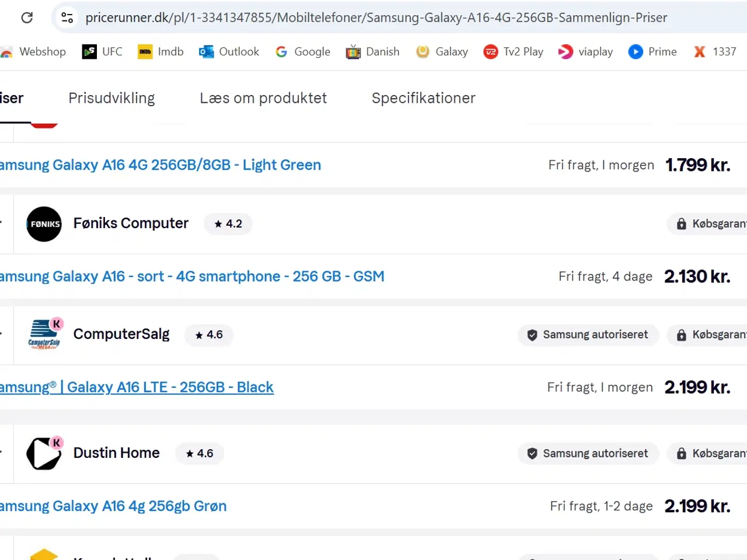Screen dimensions: 747x560
Task: Click Købsgaranti badge in Føniks Computer row
Action: [x=707, y=224]
